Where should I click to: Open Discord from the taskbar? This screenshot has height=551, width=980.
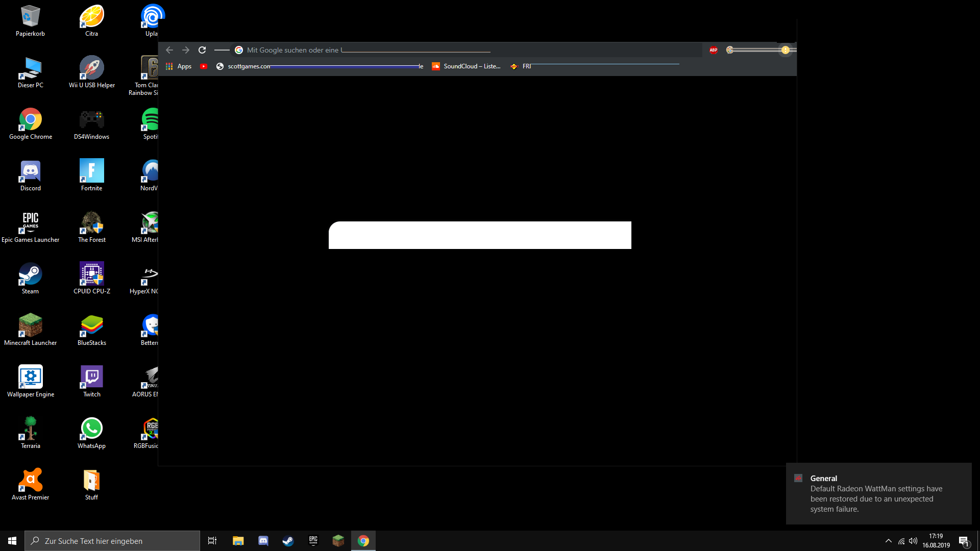point(263,541)
